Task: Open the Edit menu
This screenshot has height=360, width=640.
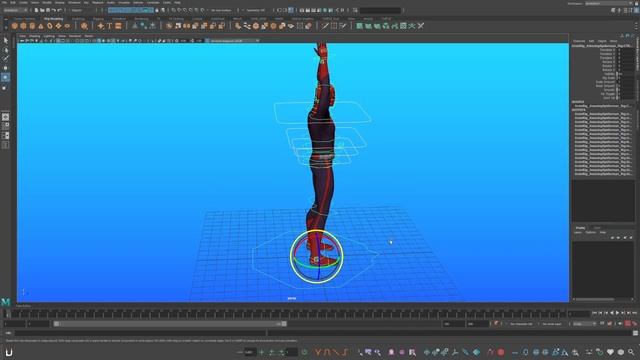Action: (13, 2)
